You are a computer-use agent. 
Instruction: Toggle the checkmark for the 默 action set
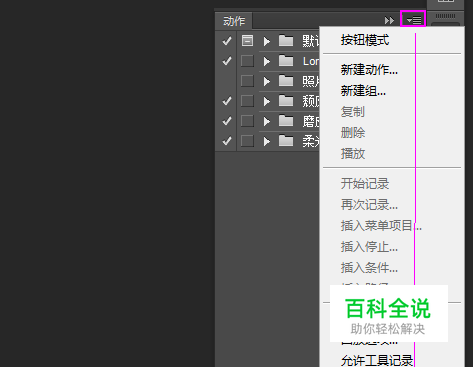coord(227,41)
